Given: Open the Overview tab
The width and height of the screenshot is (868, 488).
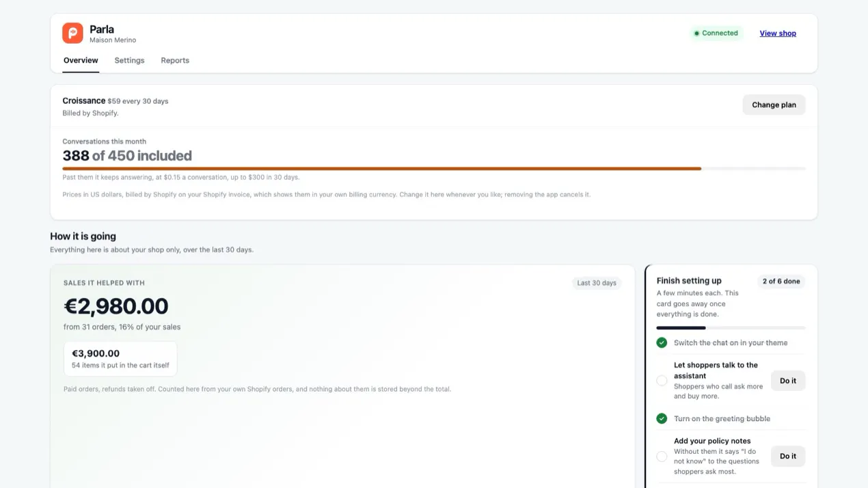Looking at the screenshot, I should [x=81, y=60].
